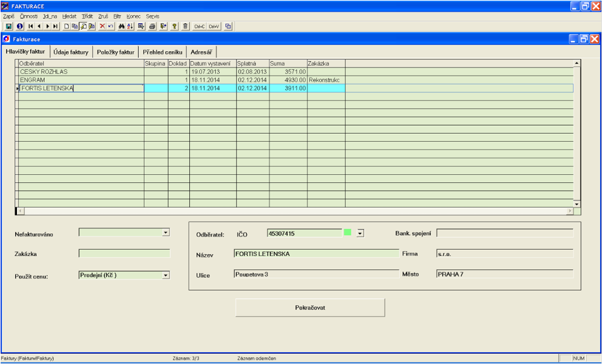Open the IČO dropdown arrow
Screen dimensions: 602x364
(360, 233)
